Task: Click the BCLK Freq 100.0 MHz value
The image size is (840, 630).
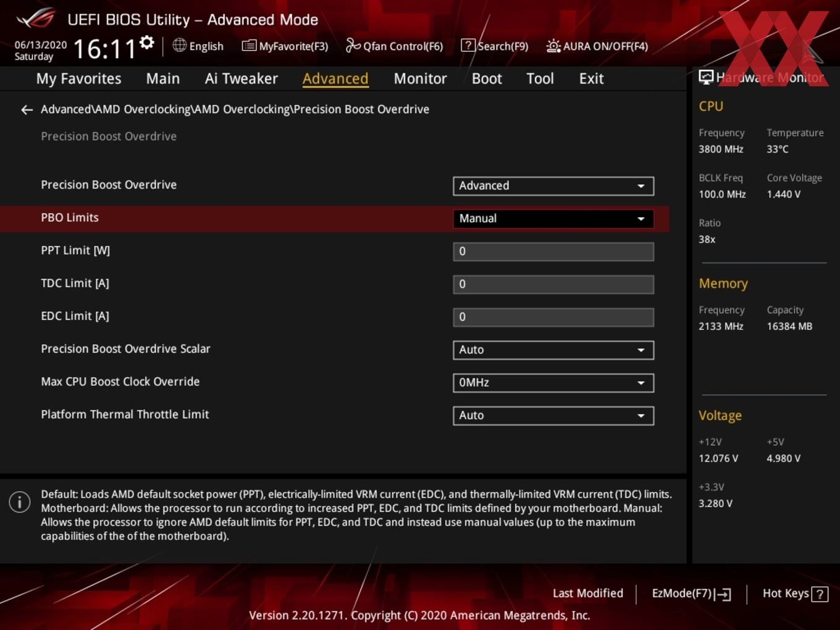Action: (x=722, y=195)
